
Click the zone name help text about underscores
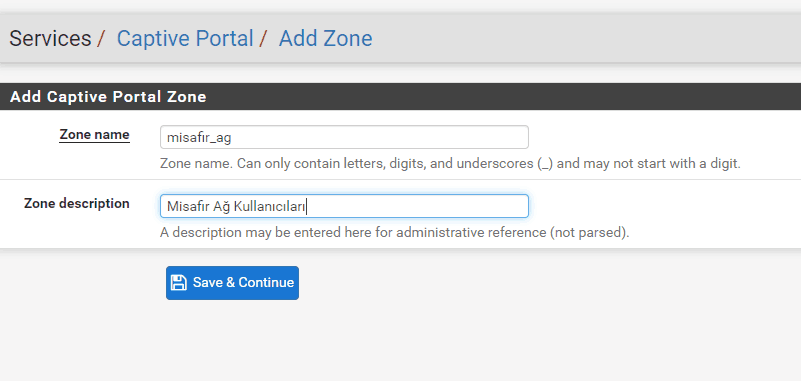450,164
